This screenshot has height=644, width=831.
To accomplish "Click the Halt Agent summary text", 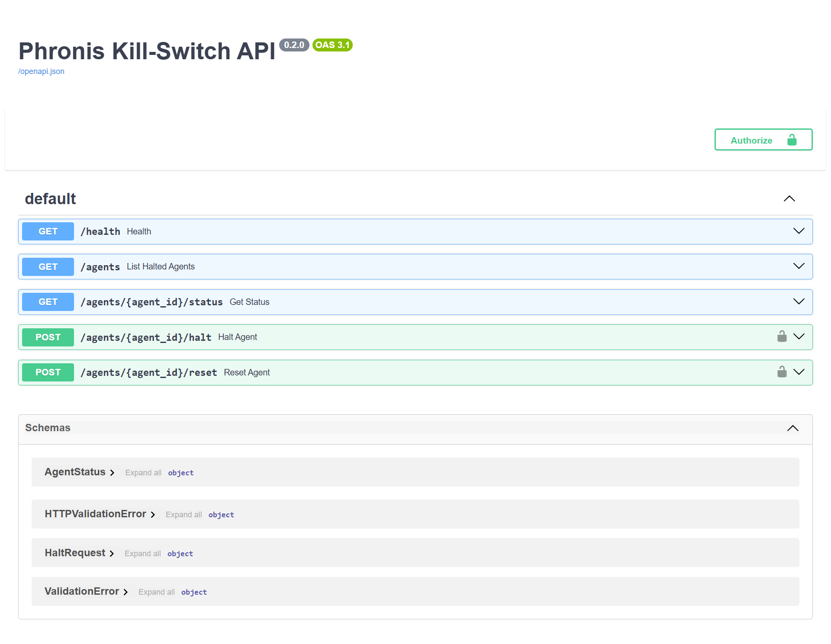I will 238,337.
